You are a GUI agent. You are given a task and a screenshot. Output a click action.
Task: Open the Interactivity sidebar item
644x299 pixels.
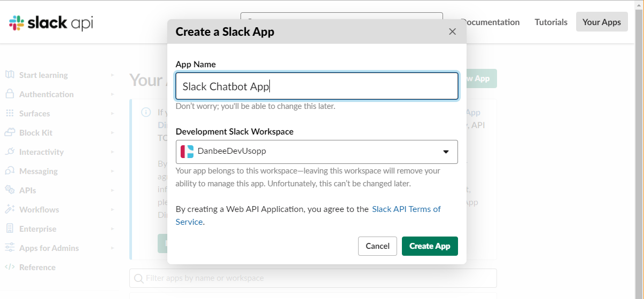[x=41, y=152]
